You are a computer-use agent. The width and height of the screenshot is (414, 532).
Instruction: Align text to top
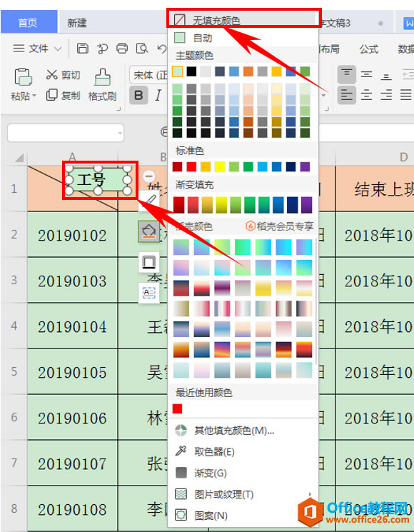(x=346, y=74)
